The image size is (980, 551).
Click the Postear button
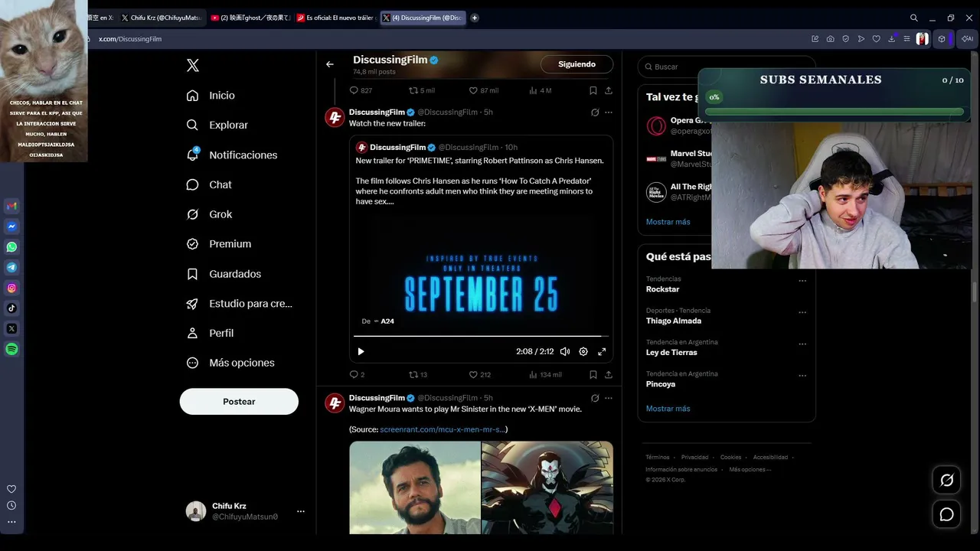[x=239, y=402]
